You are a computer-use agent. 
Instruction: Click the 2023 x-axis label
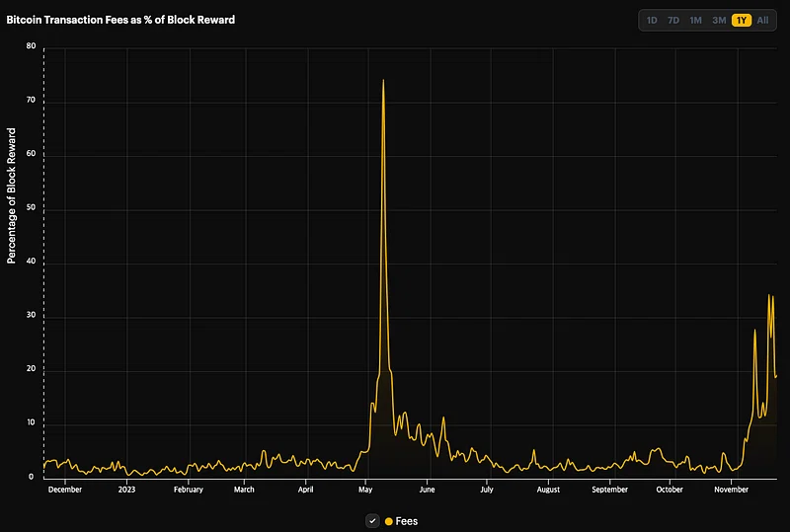pyautogui.click(x=127, y=490)
